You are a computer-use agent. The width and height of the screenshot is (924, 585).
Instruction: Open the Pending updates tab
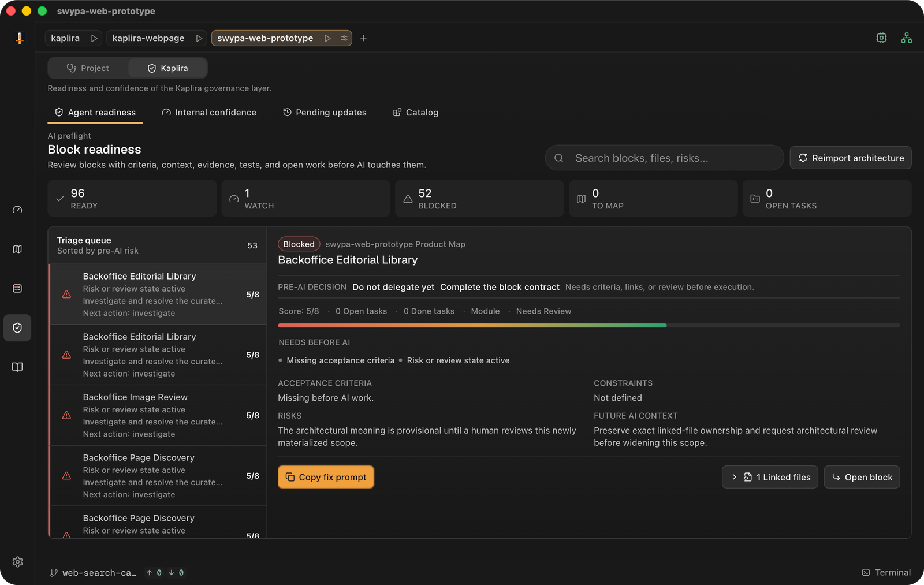click(325, 113)
